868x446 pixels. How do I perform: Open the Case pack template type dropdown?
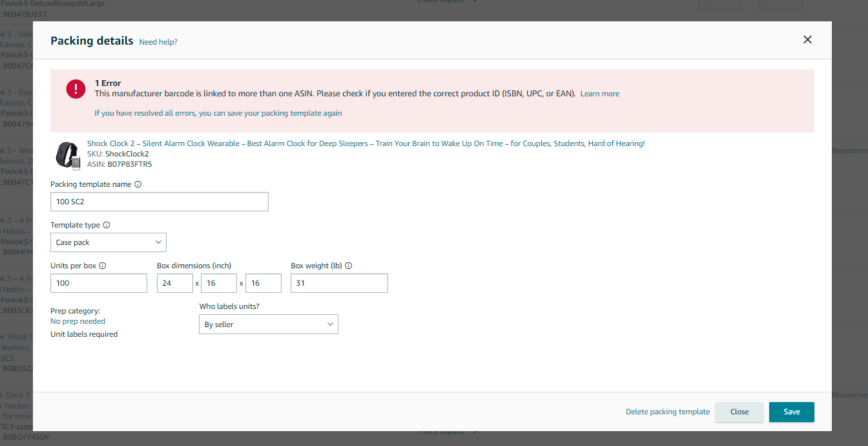pos(108,242)
